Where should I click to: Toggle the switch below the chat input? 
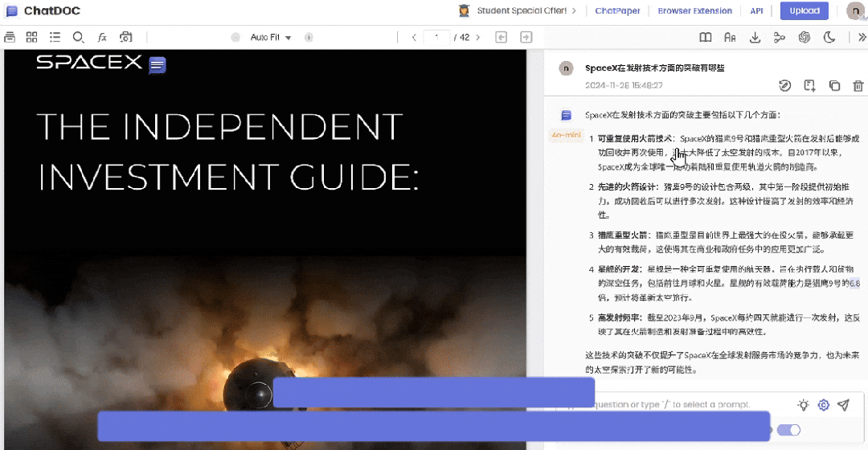point(788,430)
